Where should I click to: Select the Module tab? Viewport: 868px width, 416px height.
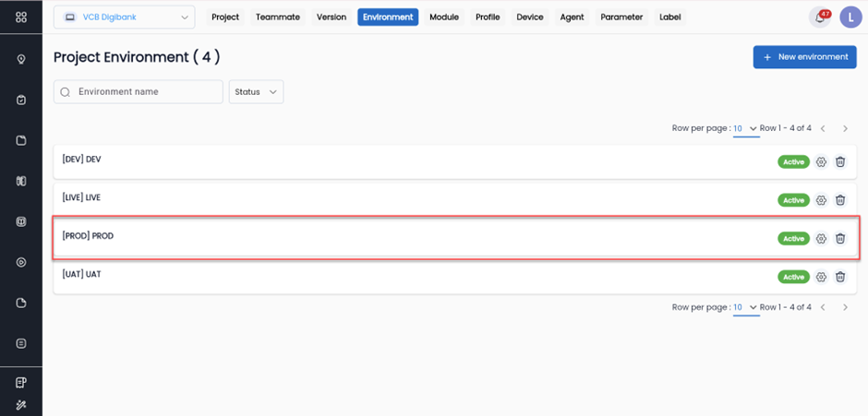tap(444, 18)
